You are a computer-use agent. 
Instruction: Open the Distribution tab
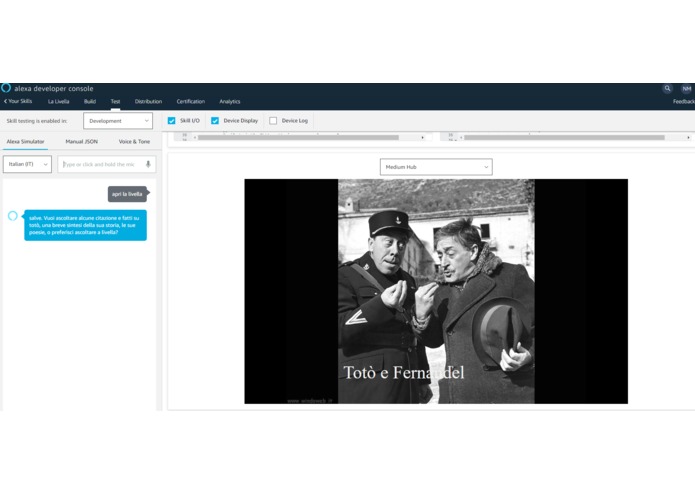(148, 101)
